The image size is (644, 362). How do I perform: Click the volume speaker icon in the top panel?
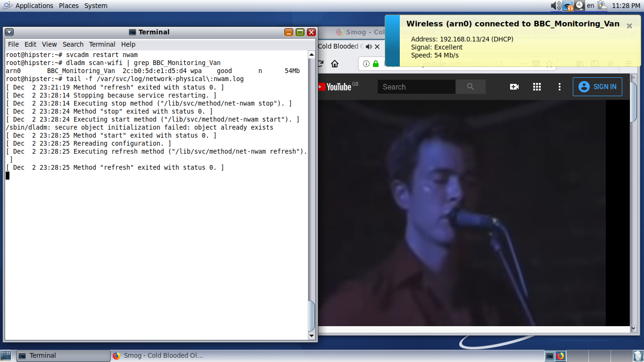coord(556,6)
